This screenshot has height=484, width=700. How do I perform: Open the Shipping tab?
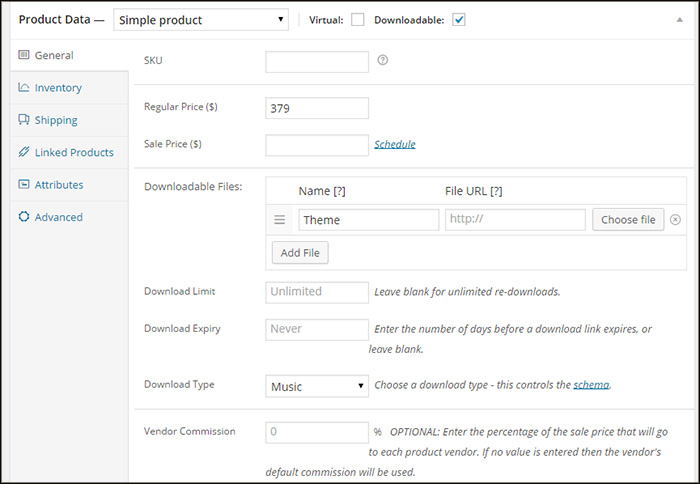coord(69,120)
